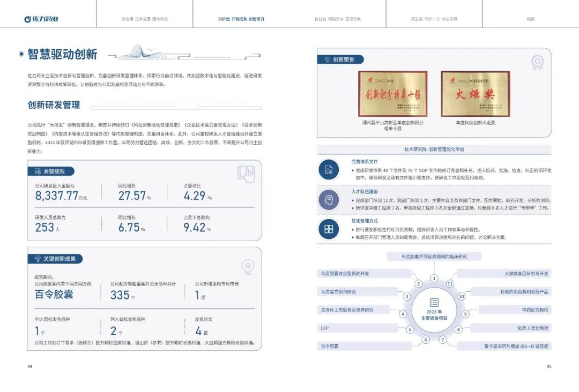Click the 4篇 published papers figure

point(201,331)
